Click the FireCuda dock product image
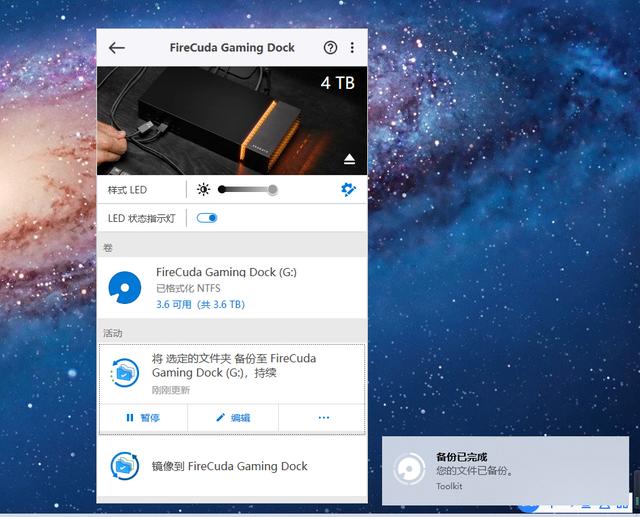The image size is (640, 517). [x=232, y=121]
